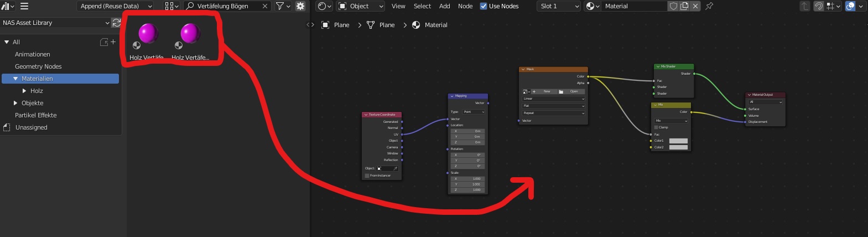The image size is (868, 237).
Task: Click New button in the Mask image node
Action: [x=544, y=91]
